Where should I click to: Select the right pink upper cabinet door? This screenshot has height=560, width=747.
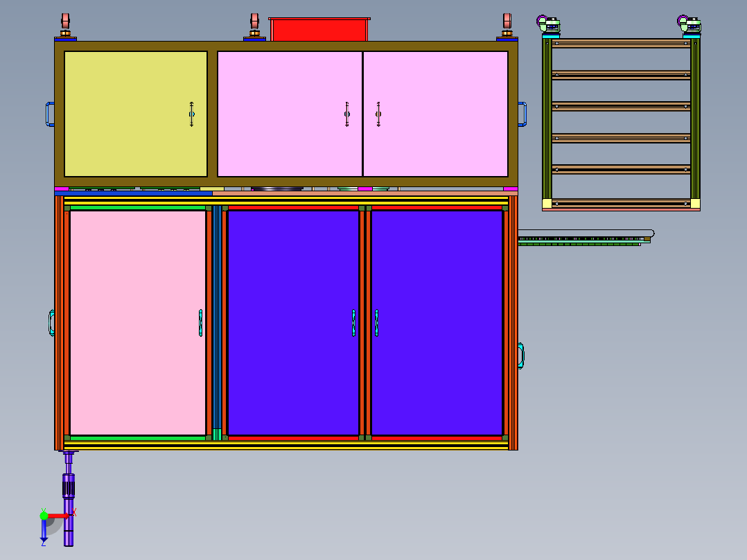point(435,114)
